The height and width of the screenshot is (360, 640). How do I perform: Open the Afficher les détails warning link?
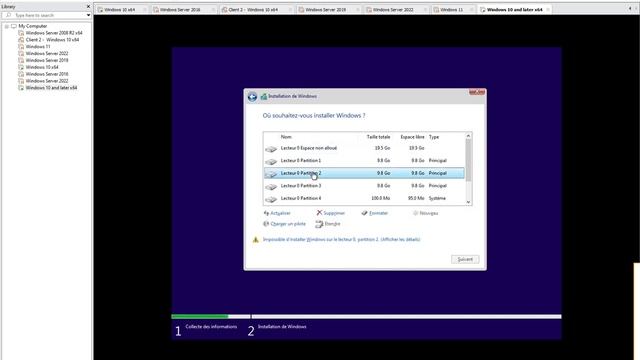[x=400, y=240]
